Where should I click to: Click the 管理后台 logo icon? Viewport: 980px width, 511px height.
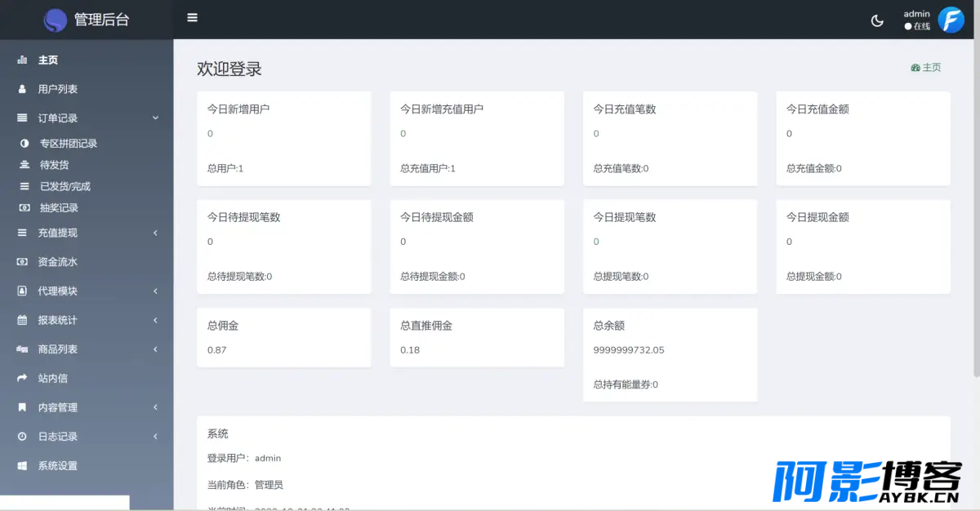[x=55, y=20]
